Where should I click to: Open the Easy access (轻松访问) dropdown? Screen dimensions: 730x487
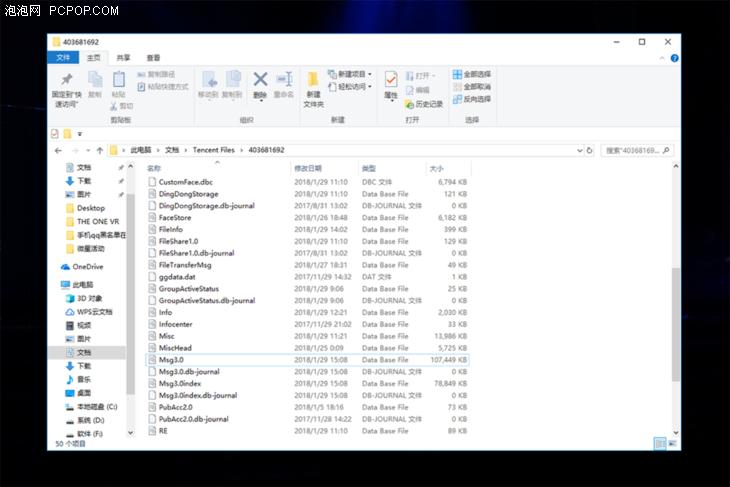[350, 87]
